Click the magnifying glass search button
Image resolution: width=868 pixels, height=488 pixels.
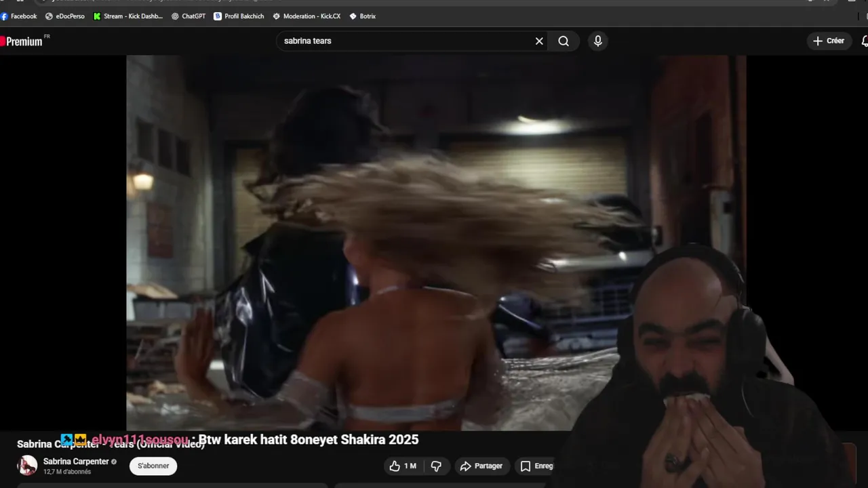(564, 41)
